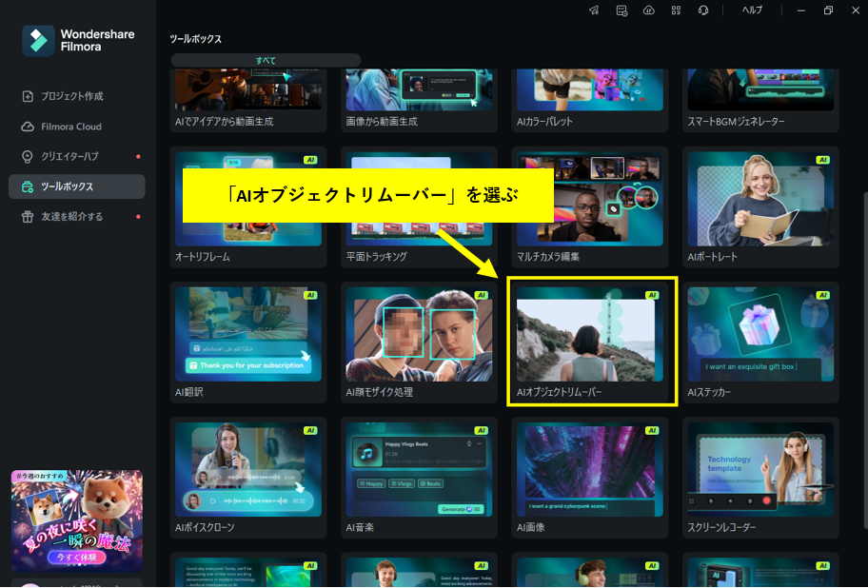
Task: Click AI badge on AI翻訳 card
Action: click(310, 295)
